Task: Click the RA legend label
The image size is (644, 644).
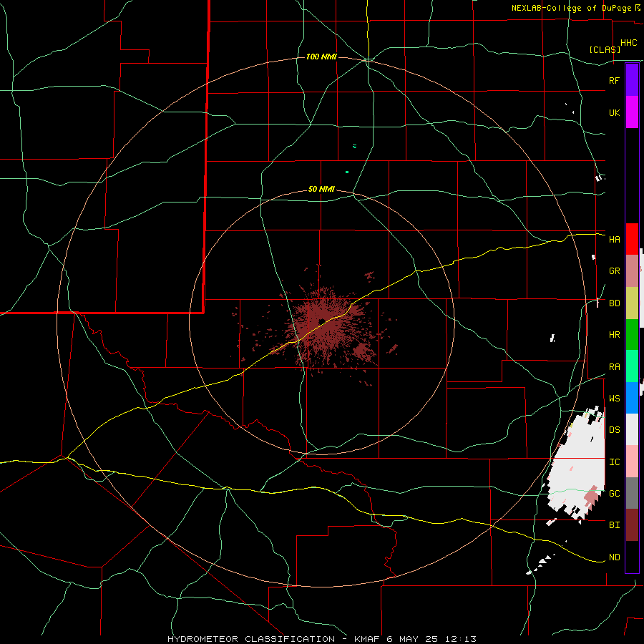Action: click(x=614, y=367)
